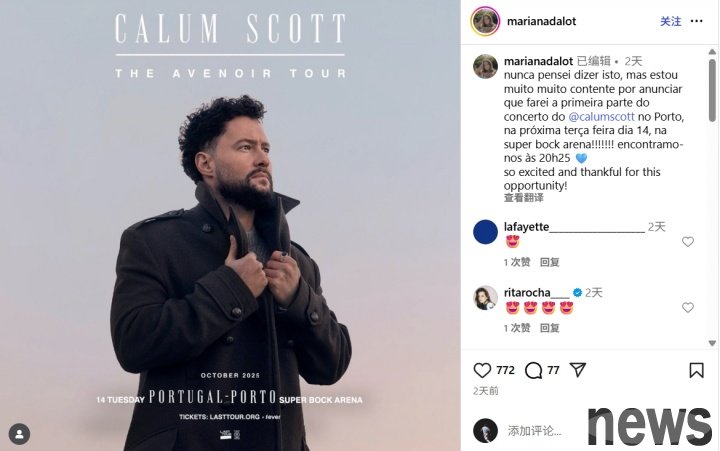Click marianadalot header profile picture
The height and width of the screenshot is (451, 720).
tap(485, 21)
